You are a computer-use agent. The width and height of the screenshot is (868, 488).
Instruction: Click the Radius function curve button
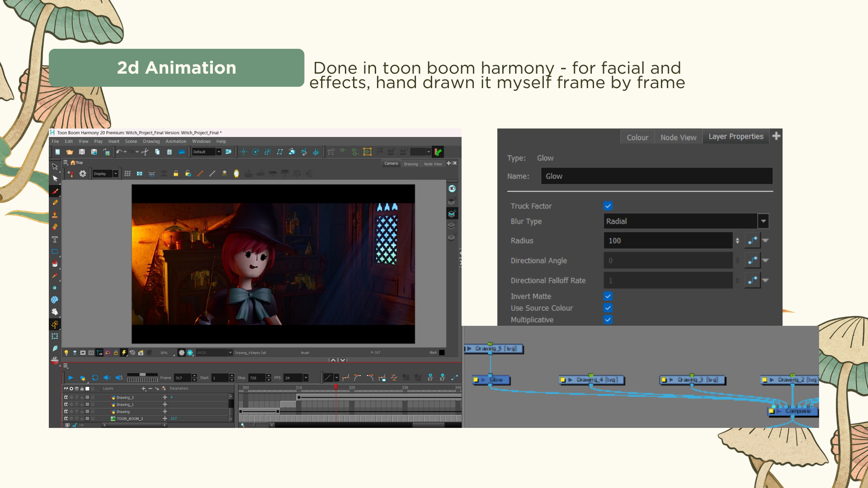coord(752,241)
